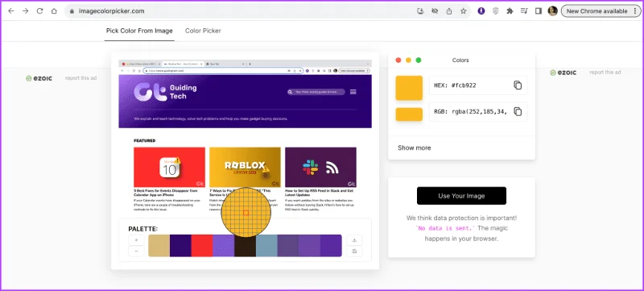Click the New Chrome available update button
The height and width of the screenshot is (291, 644).
(601, 11)
